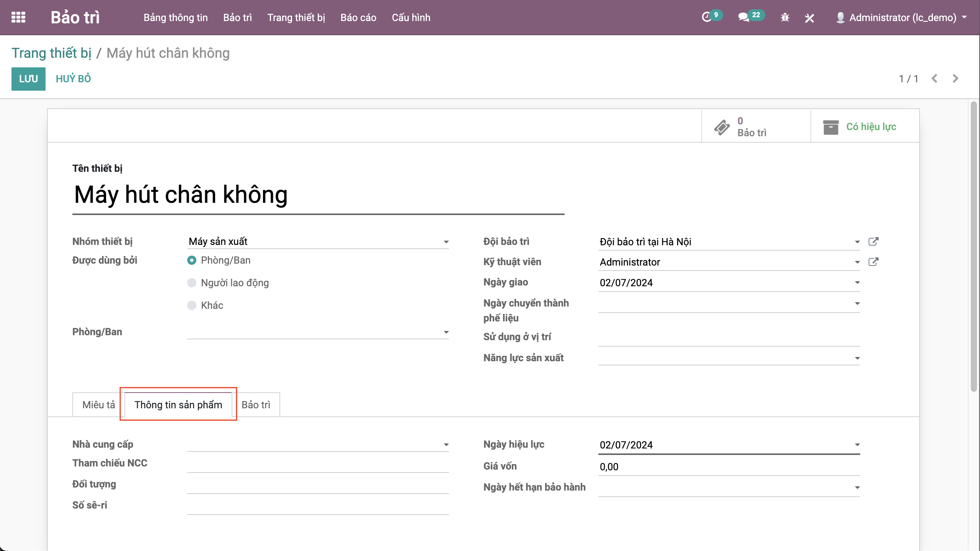Click the HUỶ BỎ discard button
Image resolution: width=980 pixels, height=551 pixels.
point(73,79)
